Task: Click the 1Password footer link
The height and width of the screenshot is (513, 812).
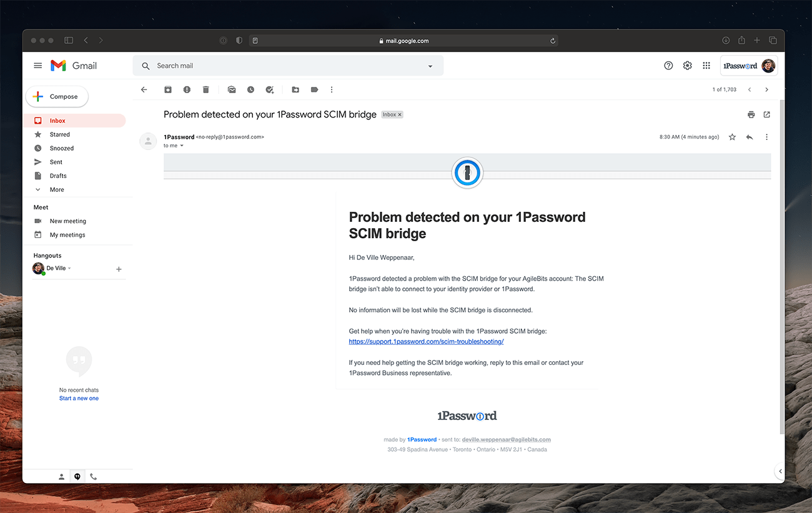Action: point(422,440)
